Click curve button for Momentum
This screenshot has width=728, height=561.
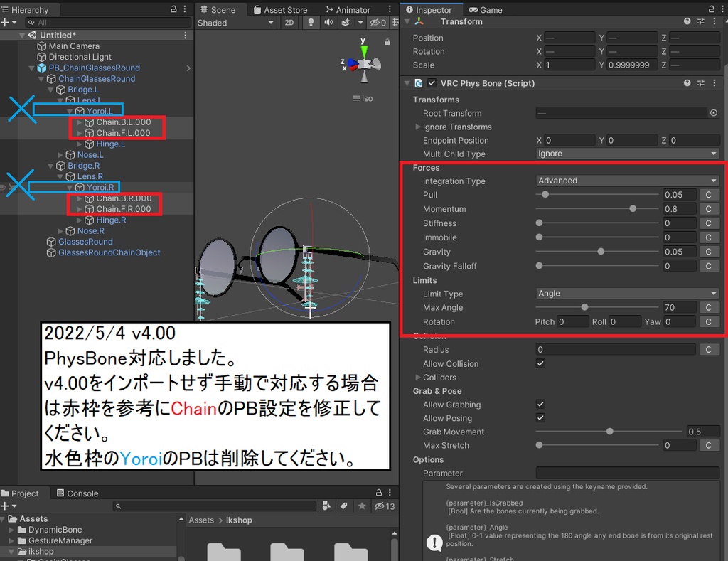coord(709,209)
